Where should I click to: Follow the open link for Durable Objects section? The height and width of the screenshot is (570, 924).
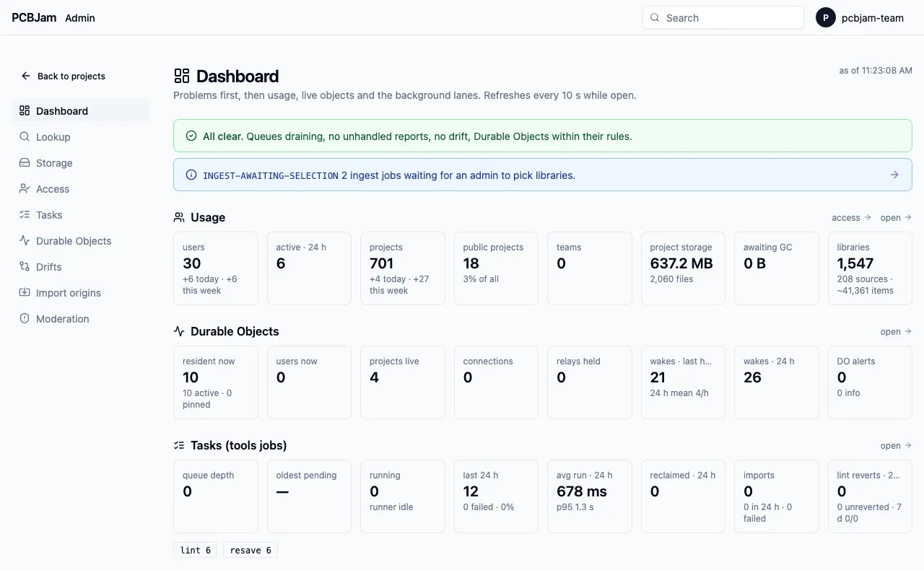point(896,331)
